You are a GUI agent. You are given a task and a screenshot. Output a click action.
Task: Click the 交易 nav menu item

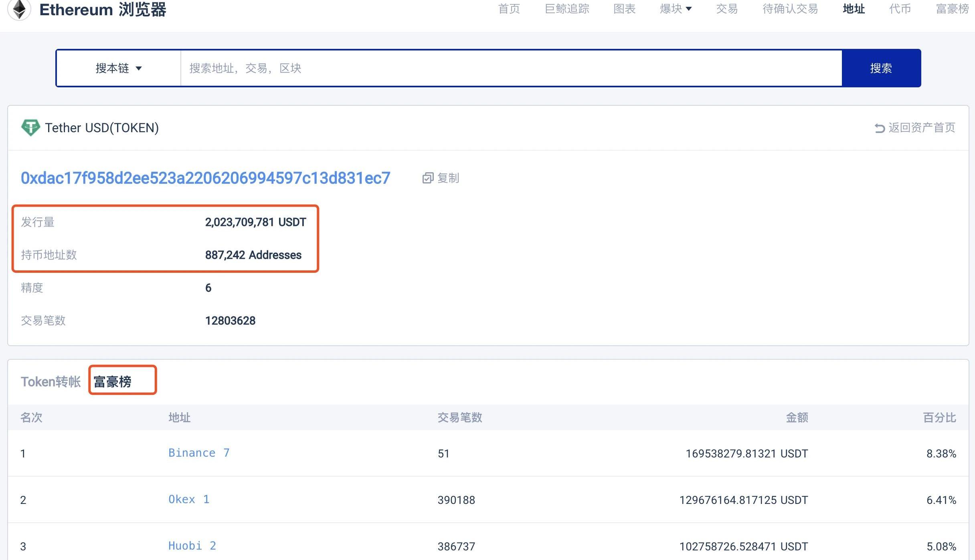click(727, 9)
